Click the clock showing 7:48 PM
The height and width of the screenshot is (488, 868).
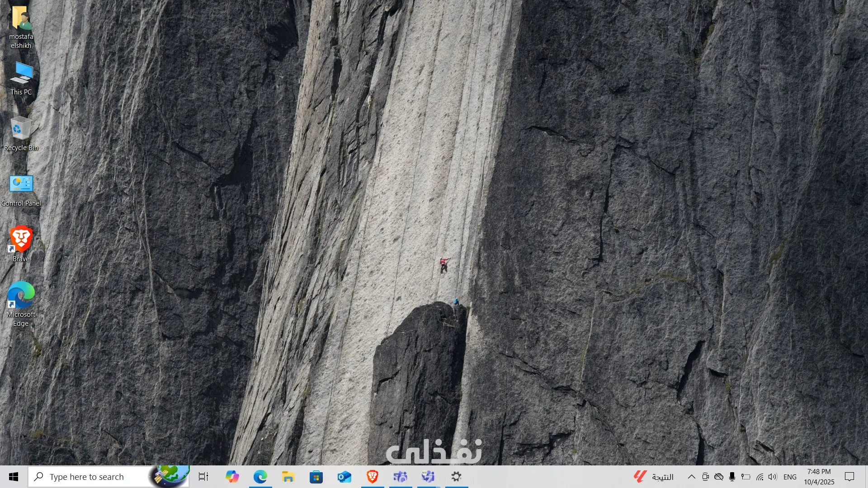(819, 477)
